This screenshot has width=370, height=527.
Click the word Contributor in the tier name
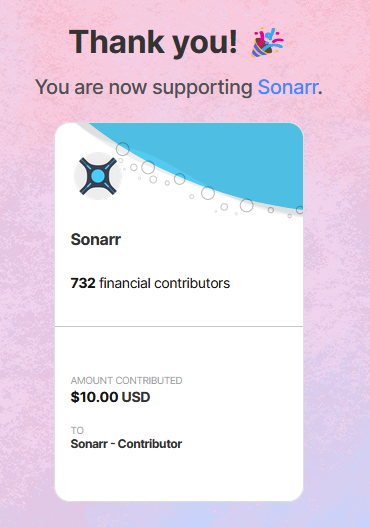click(150, 444)
